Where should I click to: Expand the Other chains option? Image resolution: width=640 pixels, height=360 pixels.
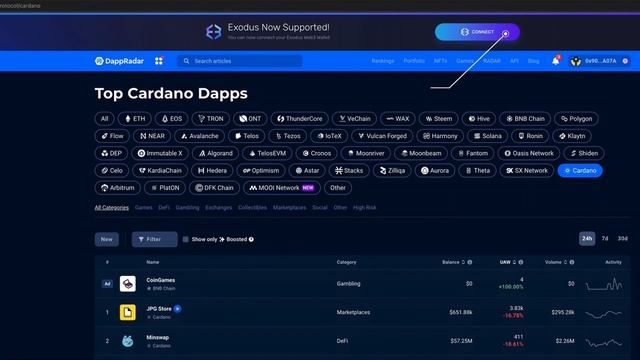tap(338, 188)
